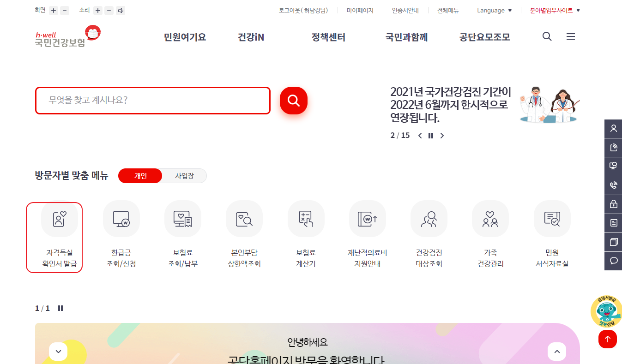Lower volume with 소리 minus button
Screen dimensions: 622x364
[x=109, y=10]
